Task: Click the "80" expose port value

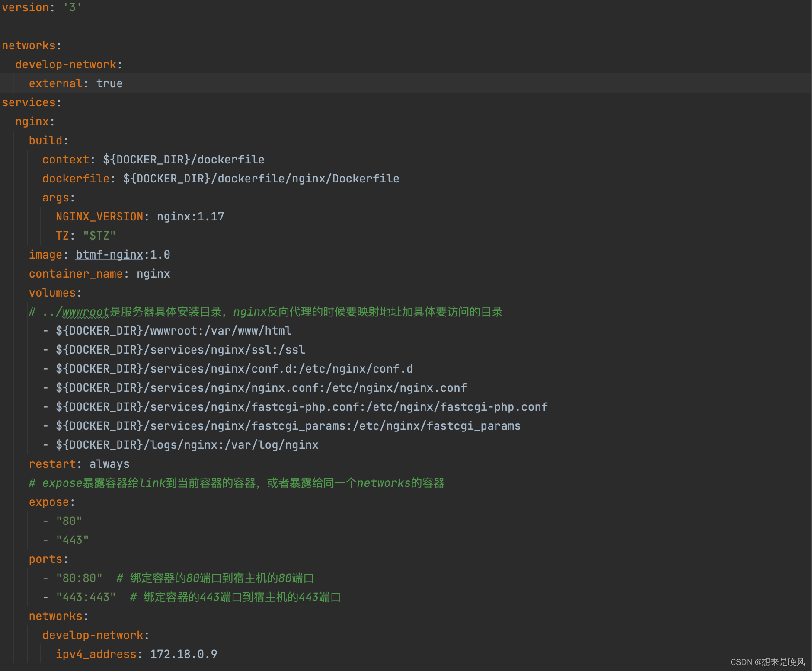Action: coord(69,521)
